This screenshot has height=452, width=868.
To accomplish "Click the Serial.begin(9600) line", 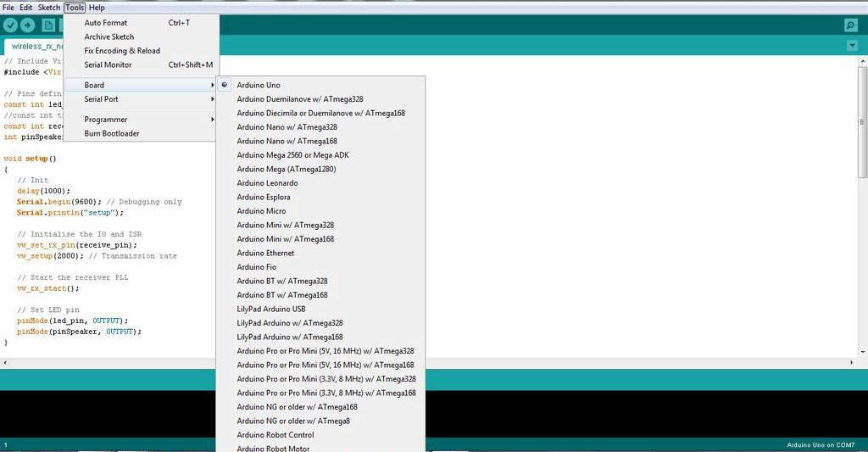I will [99, 202].
